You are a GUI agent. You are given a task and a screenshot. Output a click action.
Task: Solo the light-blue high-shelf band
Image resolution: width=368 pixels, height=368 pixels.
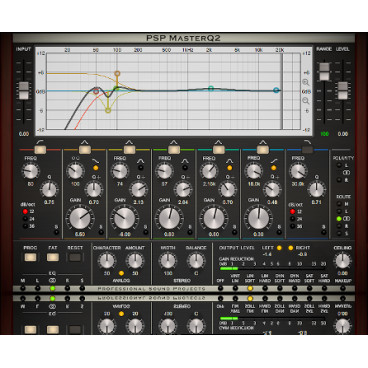[279, 232]
